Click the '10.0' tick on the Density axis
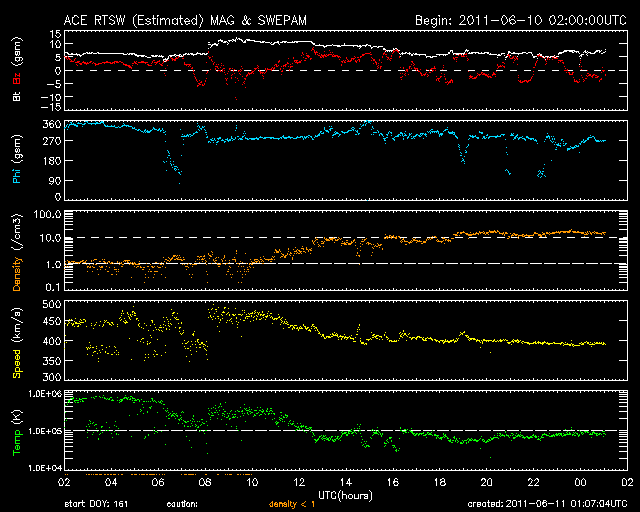 [50, 238]
